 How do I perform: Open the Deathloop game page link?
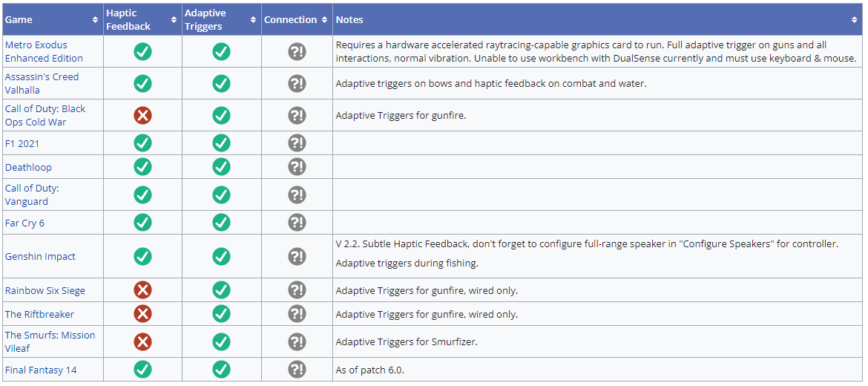[x=28, y=167]
